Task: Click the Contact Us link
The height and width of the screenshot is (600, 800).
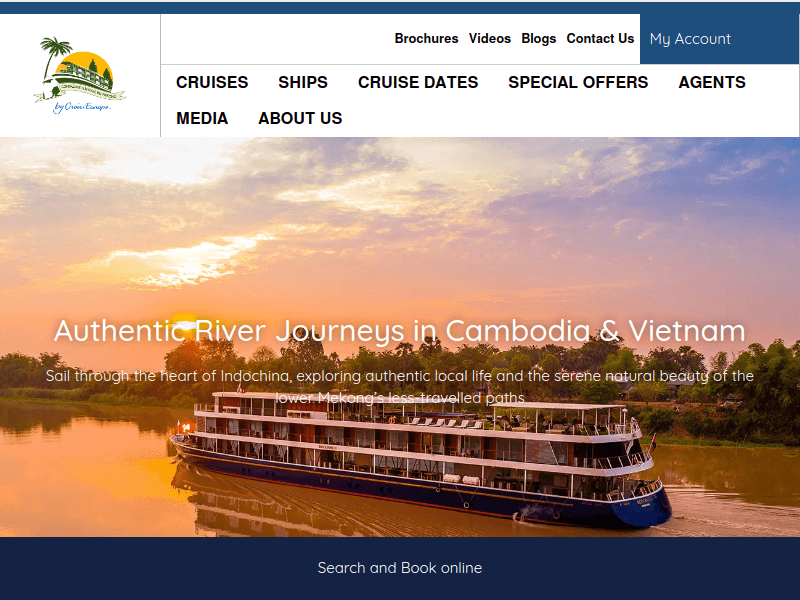Action: [x=600, y=39]
